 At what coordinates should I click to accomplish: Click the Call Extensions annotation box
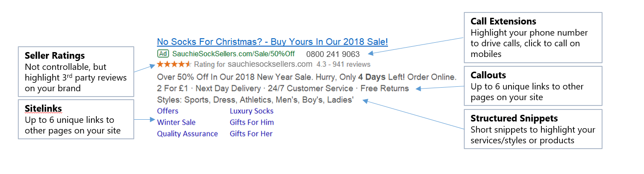coord(533,37)
